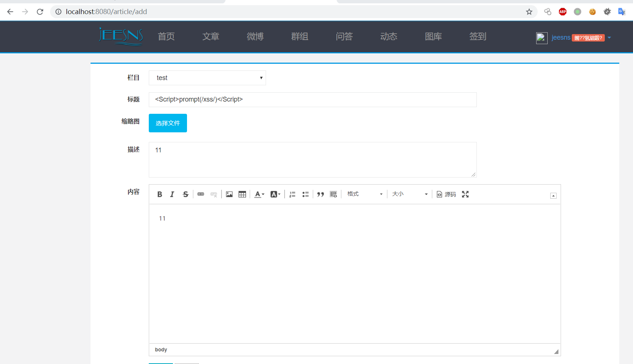Click the 选择文件 upload button
This screenshot has height=364, width=633.
pyautogui.click(x=168, y=123)
